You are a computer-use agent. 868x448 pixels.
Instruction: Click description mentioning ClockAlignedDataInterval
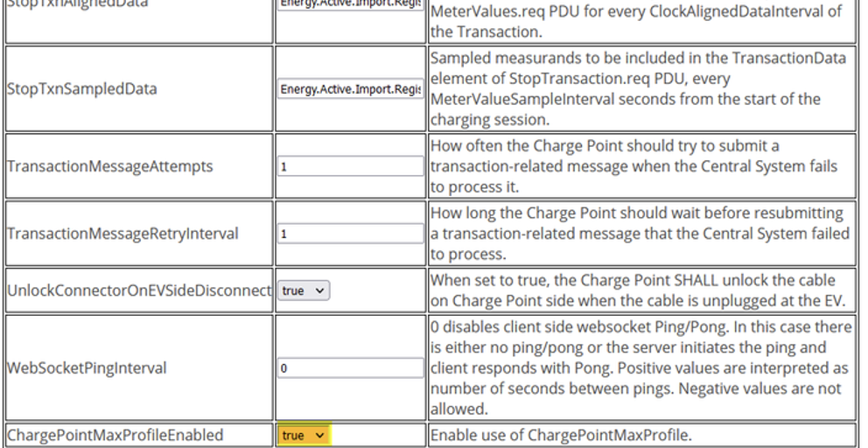coord(635,21)
